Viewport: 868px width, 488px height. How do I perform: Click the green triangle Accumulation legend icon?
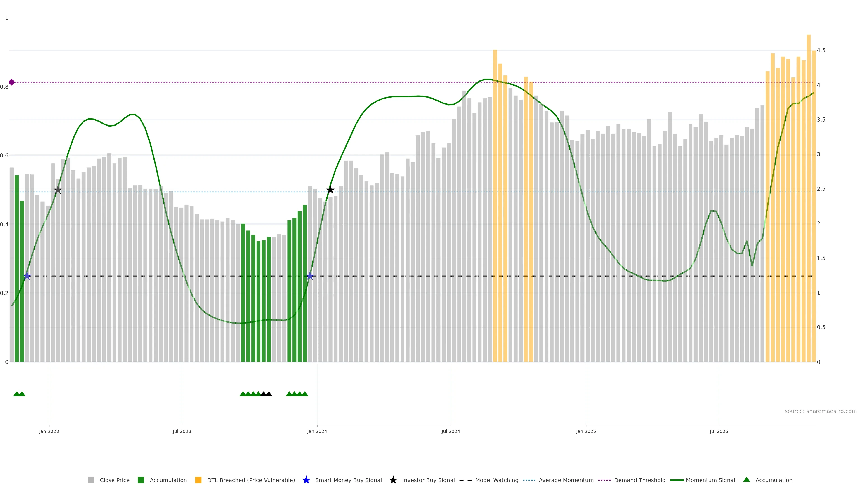[746, 480]
